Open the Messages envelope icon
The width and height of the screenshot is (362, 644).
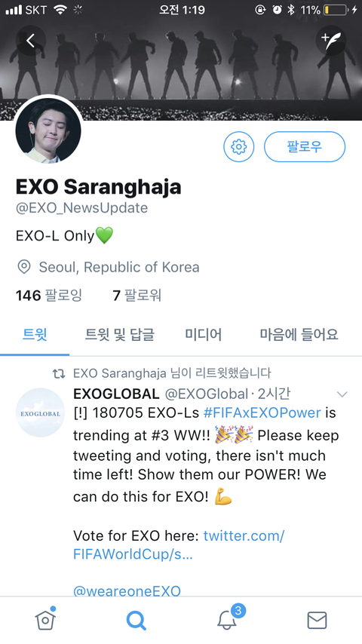pos(317,620)
